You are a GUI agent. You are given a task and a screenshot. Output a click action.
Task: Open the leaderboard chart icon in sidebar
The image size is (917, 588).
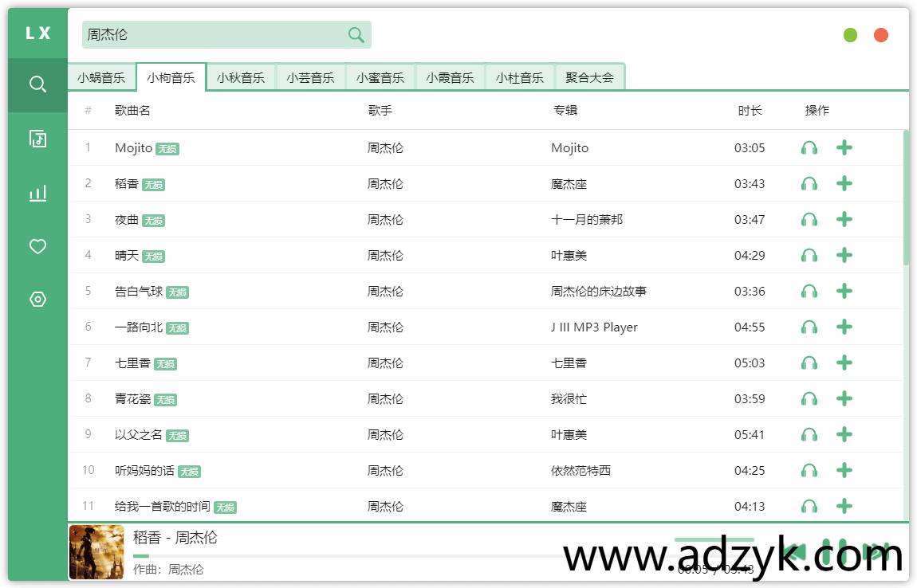37,193
